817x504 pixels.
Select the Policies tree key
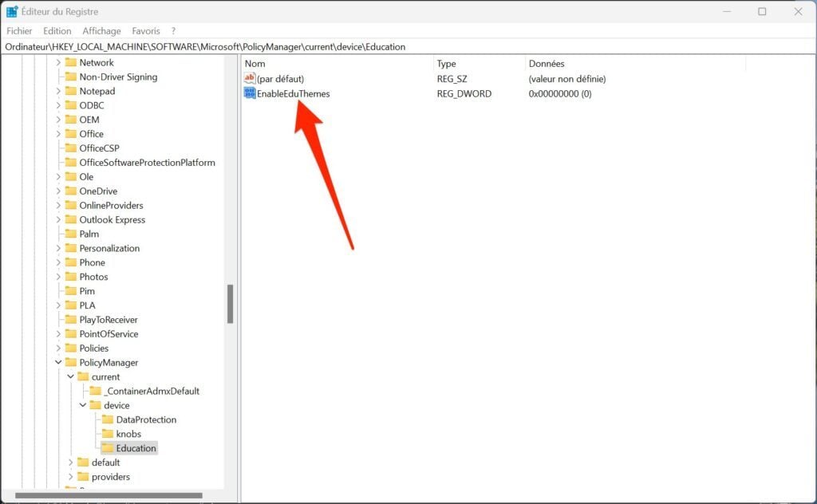(94, 348)
